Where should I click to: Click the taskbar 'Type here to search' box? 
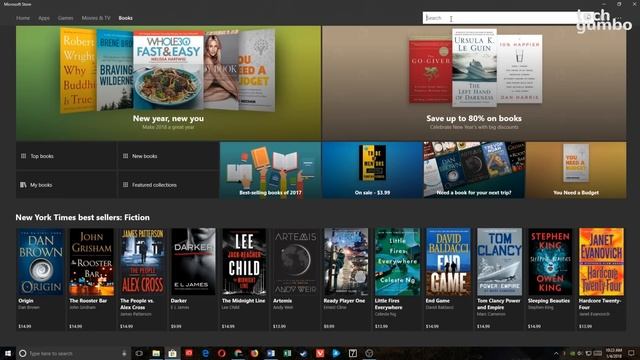(x=73, y=353)
